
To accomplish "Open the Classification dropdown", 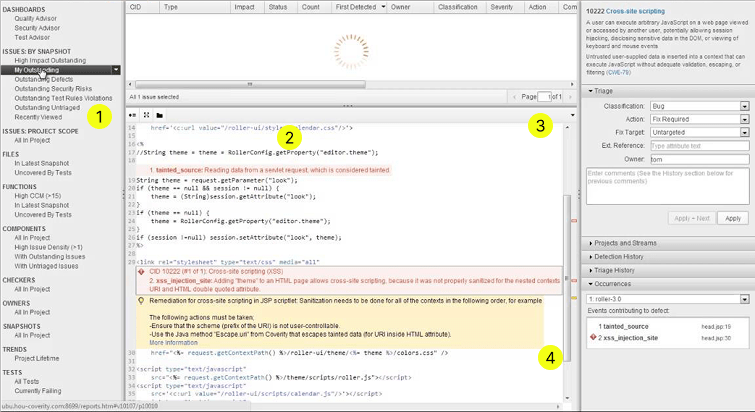I will 743,104.
